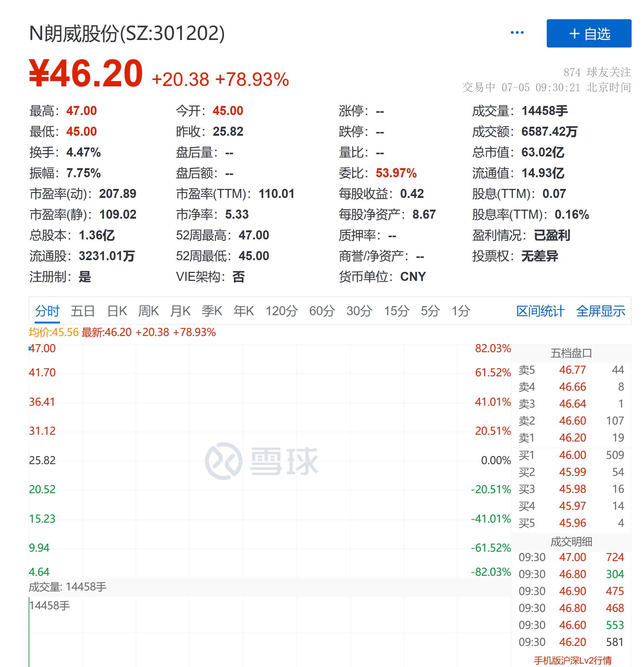Click the 成交额 value 6587.42万

click(x=549, y=132)
